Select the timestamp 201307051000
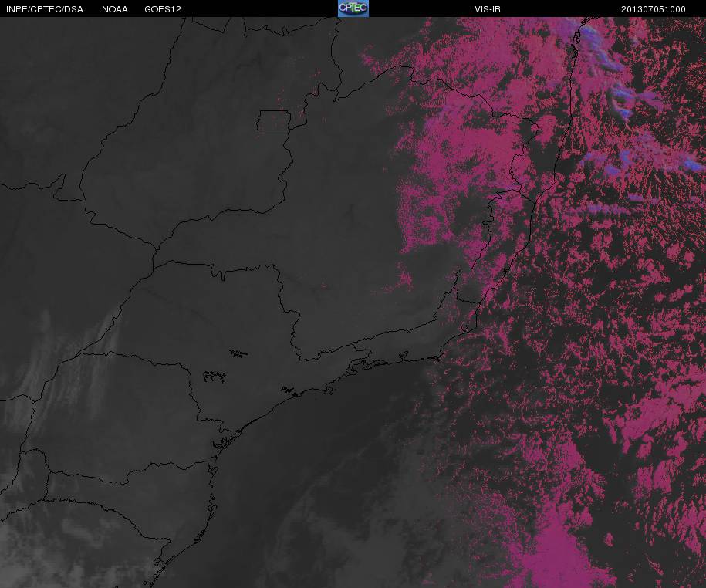This screenshot has width=706, height=588. [654, 9]
